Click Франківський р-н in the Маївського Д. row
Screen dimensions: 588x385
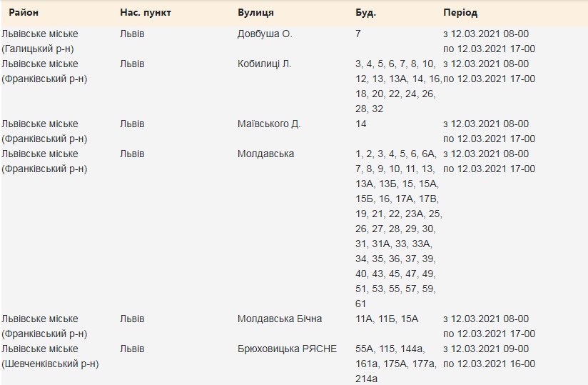coord(44,139)
